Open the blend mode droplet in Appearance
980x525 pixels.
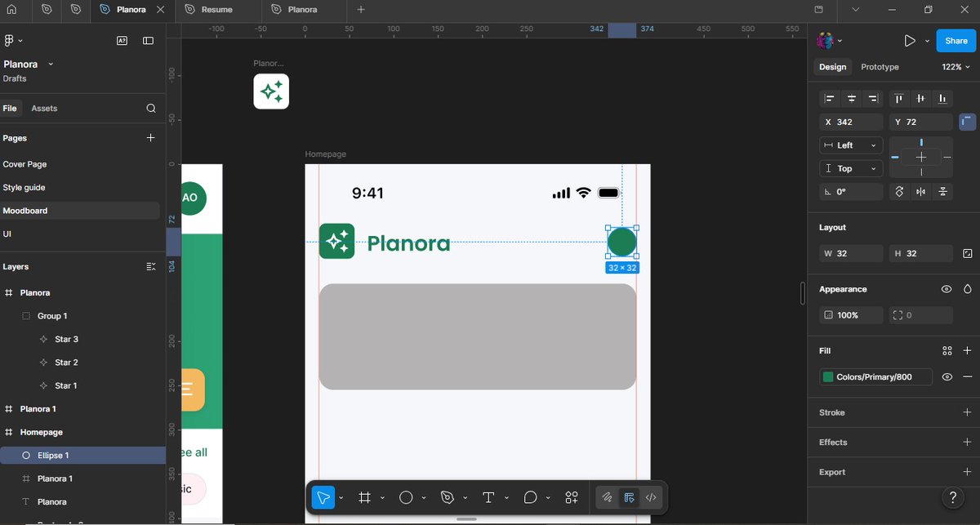click(968, 289)
